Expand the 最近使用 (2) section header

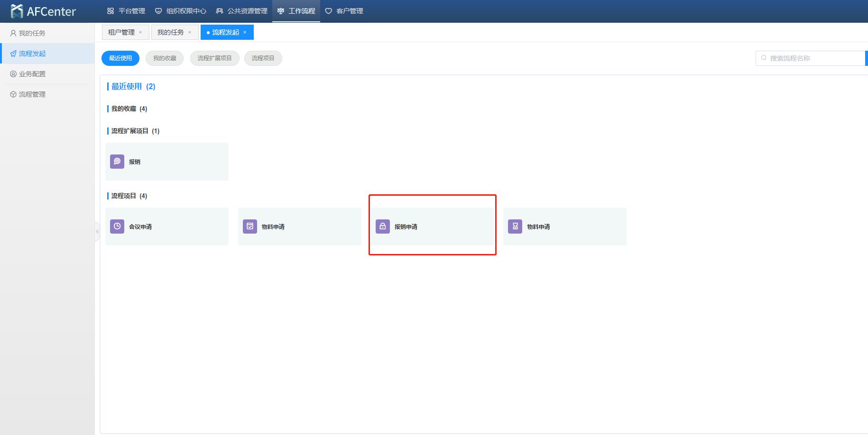(133, 86)
